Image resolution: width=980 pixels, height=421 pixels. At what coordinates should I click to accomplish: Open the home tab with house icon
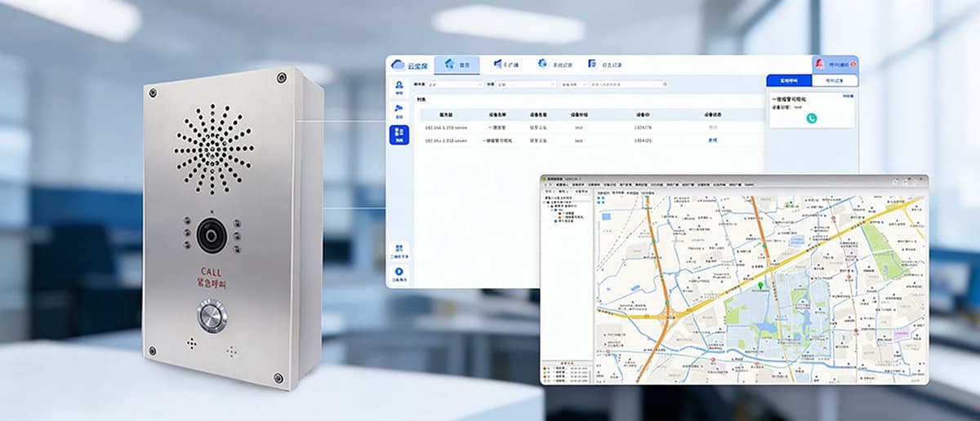click(457, 64)
